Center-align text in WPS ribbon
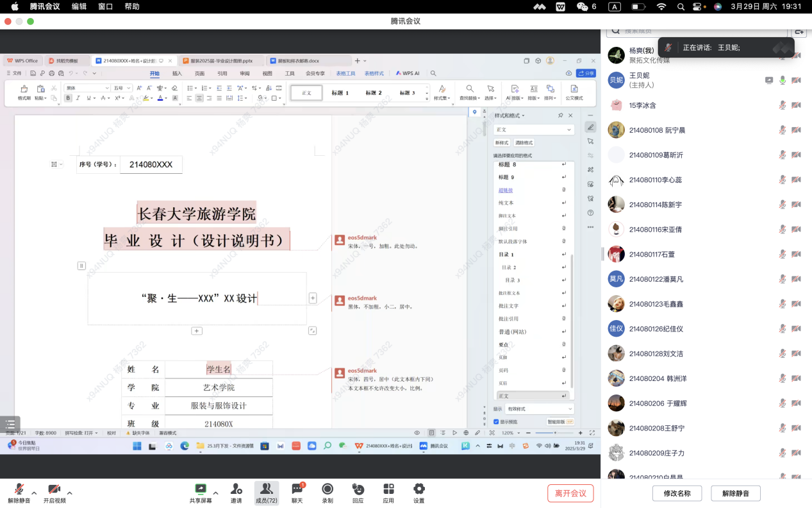Image resolution: width=812 pixels, height=508 pixels. click(199, 98)
